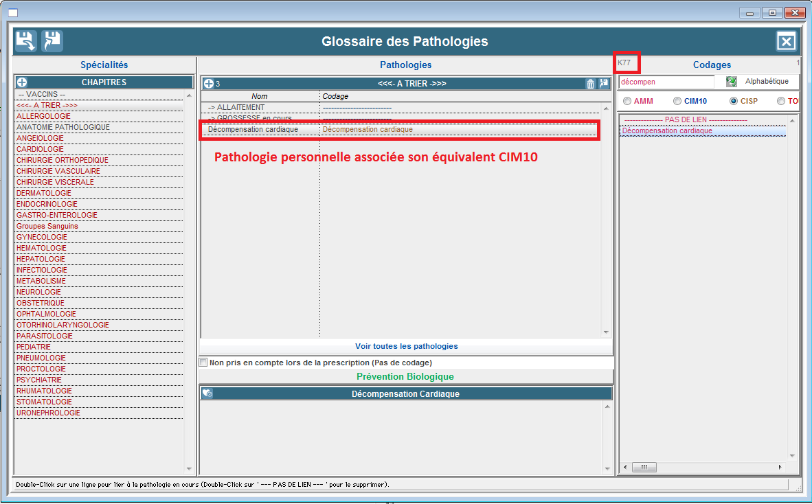Click the codage search field with 'décompen'

tap(665, 82)
